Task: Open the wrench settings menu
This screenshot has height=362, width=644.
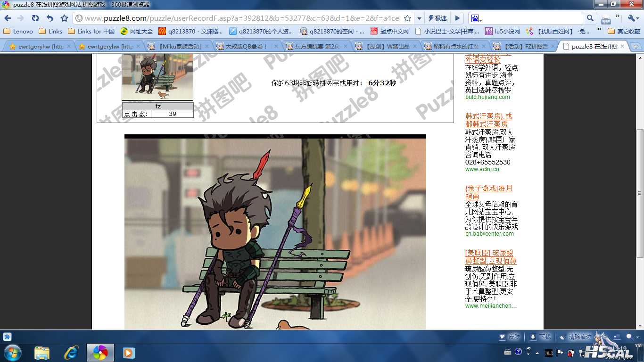Action: point(632,18)
